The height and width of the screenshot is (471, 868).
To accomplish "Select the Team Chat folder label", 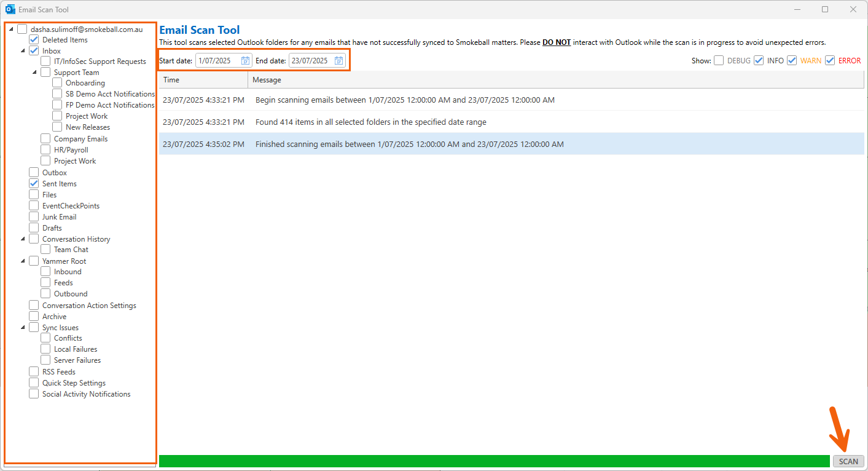I will [x=71, y=250].
